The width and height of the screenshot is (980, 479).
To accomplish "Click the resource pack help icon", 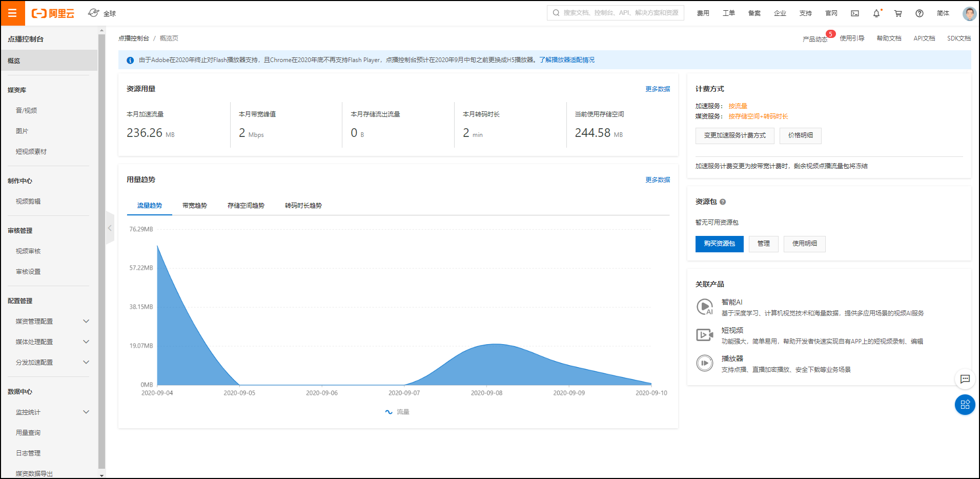I will tap(723, 202).
